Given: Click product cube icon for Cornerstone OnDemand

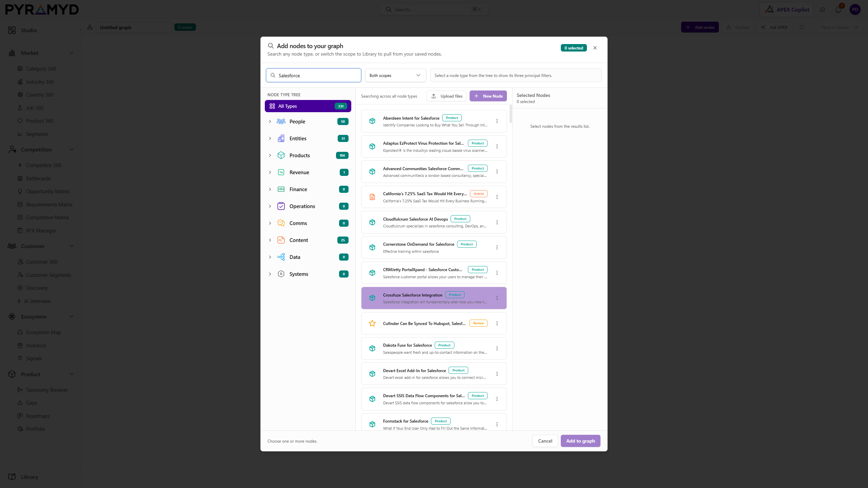Looking at the screenshot, I should click(372, 247).
